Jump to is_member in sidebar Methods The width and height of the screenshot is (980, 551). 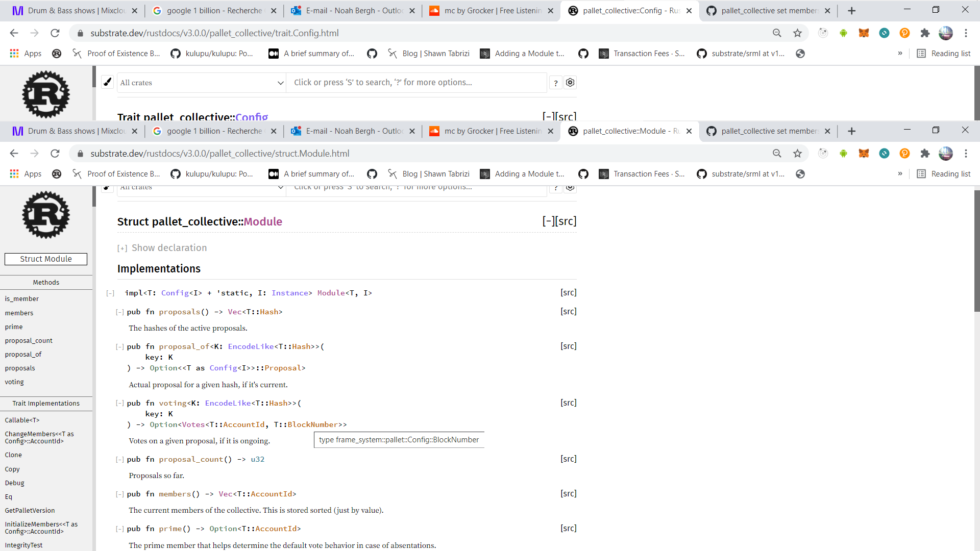pos(22,299)
